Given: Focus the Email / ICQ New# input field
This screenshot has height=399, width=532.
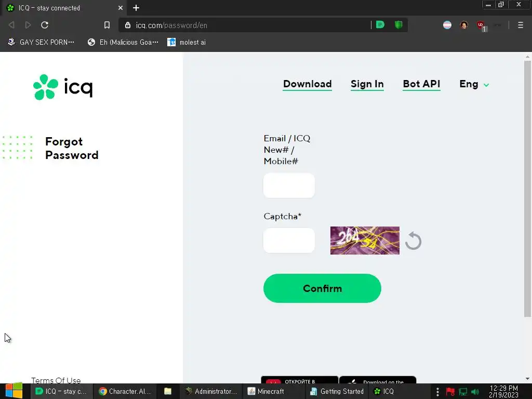Looking at the screenshot, I should coord(289,185).
